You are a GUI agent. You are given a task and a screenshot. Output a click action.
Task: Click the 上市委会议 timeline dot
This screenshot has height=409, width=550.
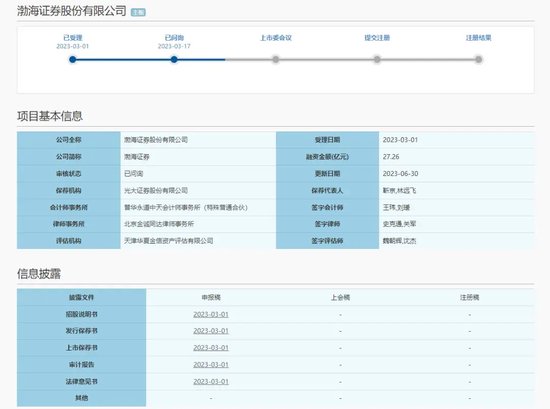(276, 60)
